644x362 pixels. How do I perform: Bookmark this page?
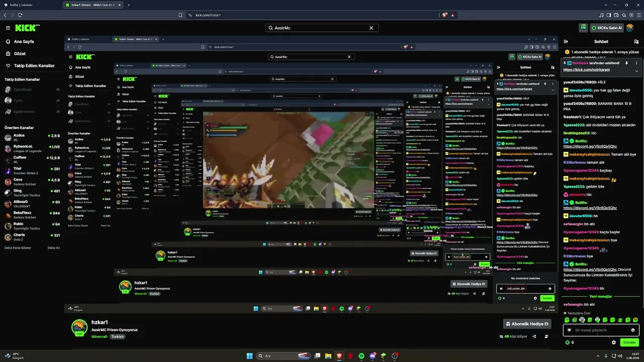coord(180,15)
